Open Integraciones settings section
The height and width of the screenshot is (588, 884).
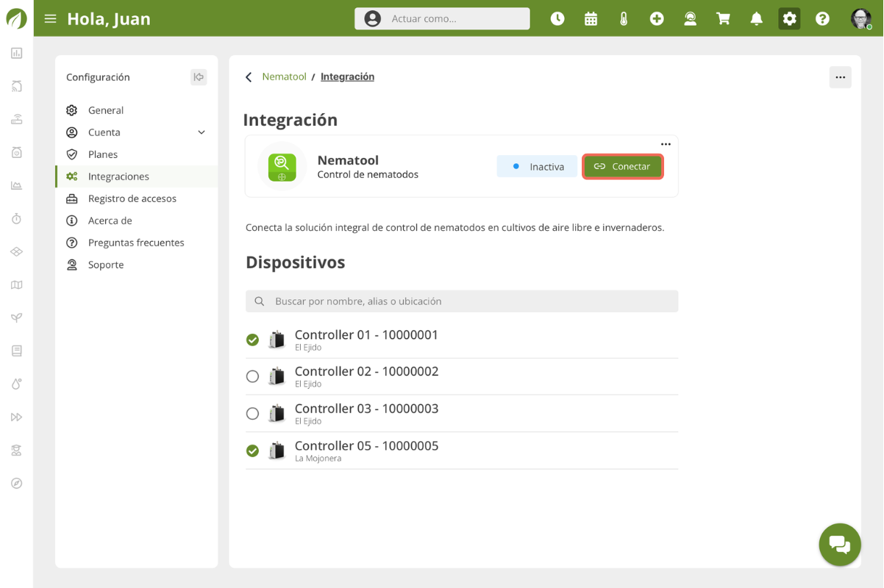tap(118, 176)
